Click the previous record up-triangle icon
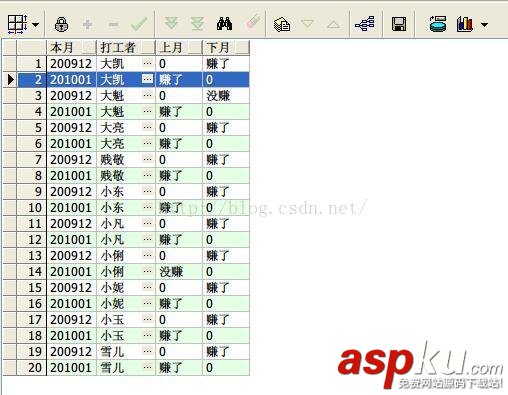The image size is (508, 395). click(x=333, y=24)
